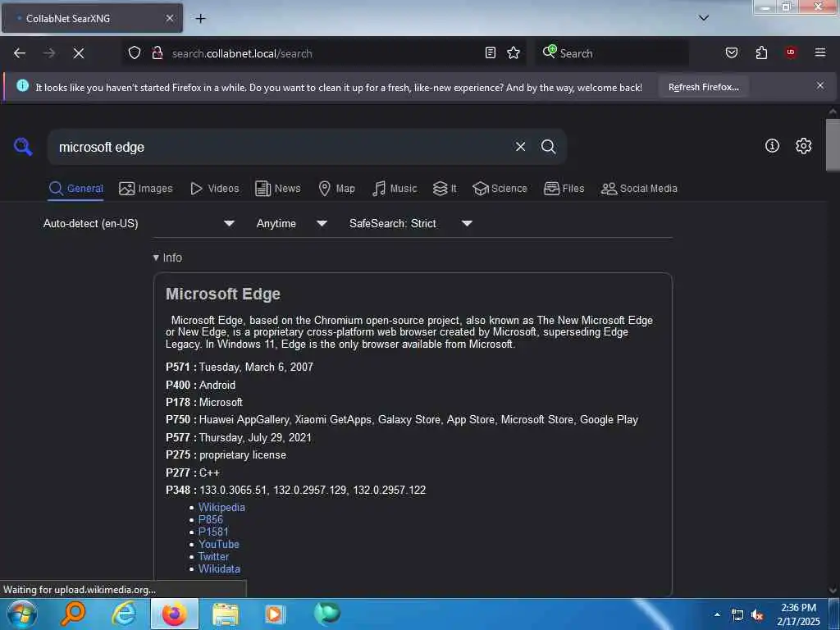Switch to the Map category
Image resolution: width=840 pixels, height=630 pixels.
(x=337, y=189)
